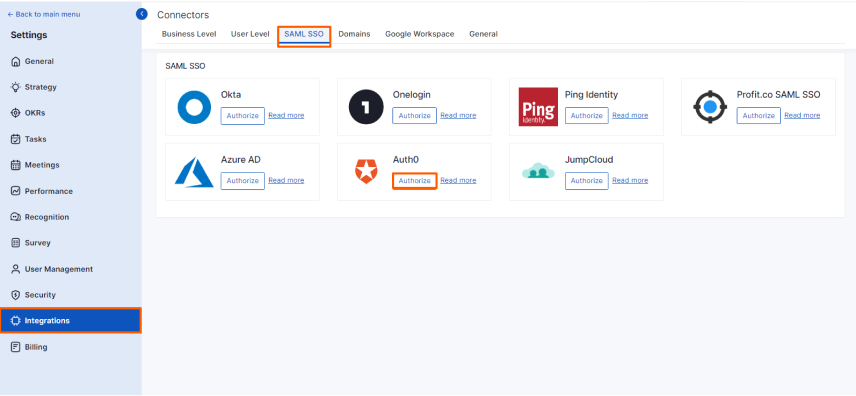Open the Performance settings label

click(49, 191)
